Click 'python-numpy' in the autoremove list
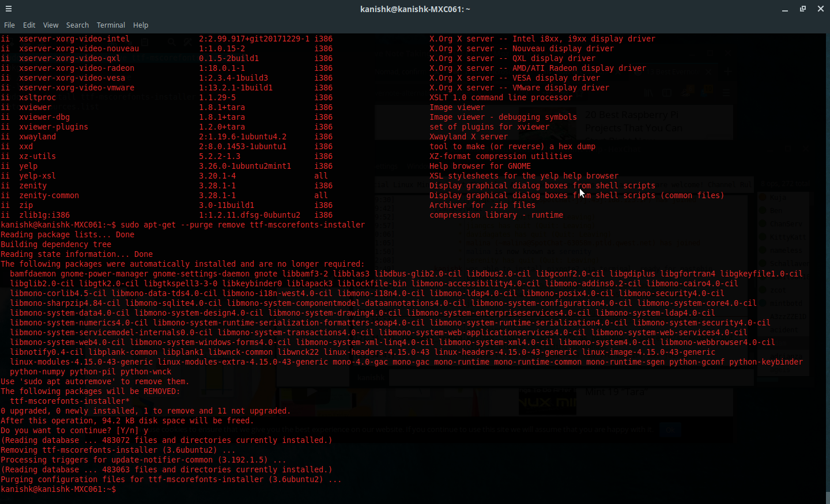 (37, 372)
